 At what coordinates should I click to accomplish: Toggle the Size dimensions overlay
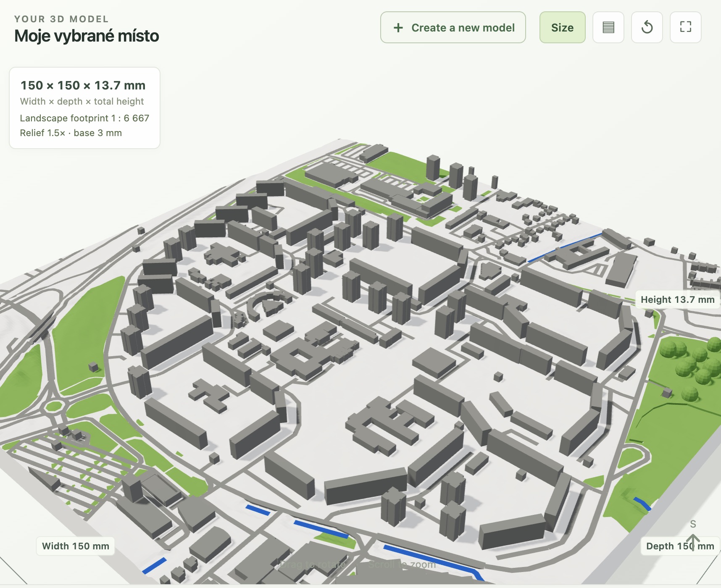click(x=562, y=27)
